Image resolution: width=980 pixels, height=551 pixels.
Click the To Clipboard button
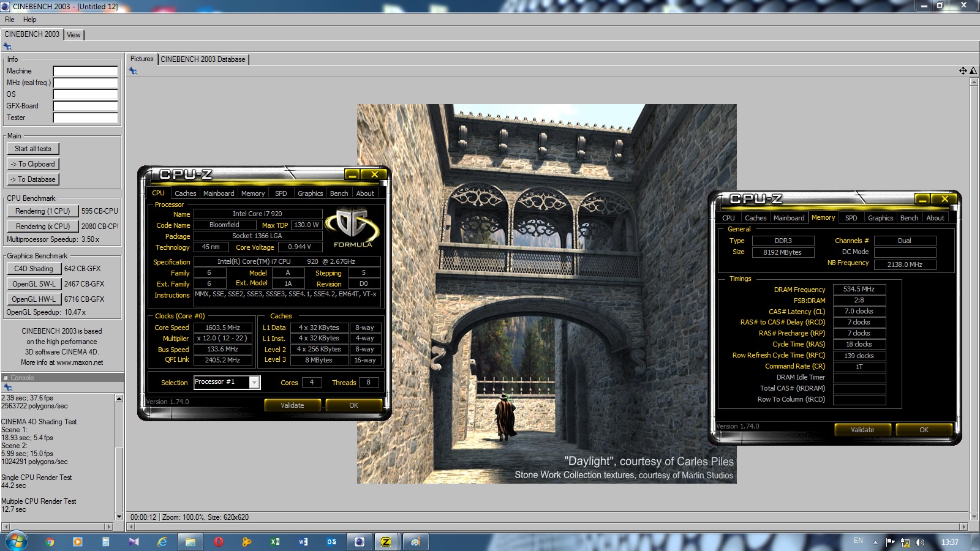[x=33, y=164]
